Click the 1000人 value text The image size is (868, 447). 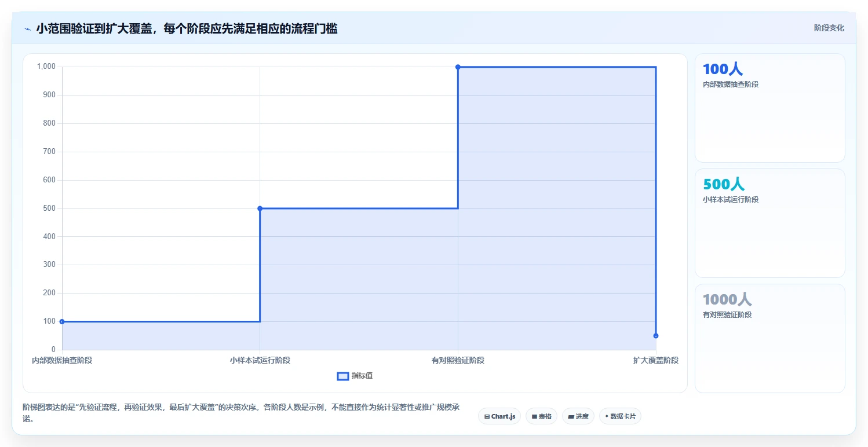pos(727,299)
